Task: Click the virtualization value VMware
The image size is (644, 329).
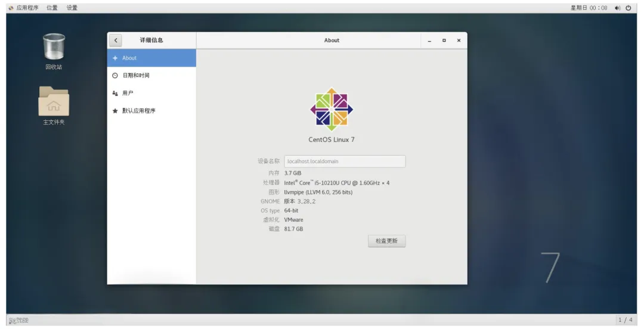Action: pyautogui.click(x=293, y=220)
